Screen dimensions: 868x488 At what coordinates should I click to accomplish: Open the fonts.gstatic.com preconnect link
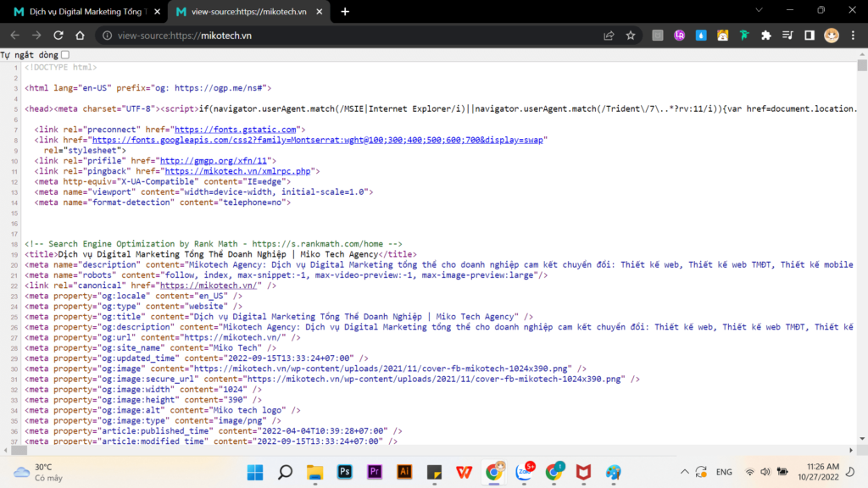[240, 129]
